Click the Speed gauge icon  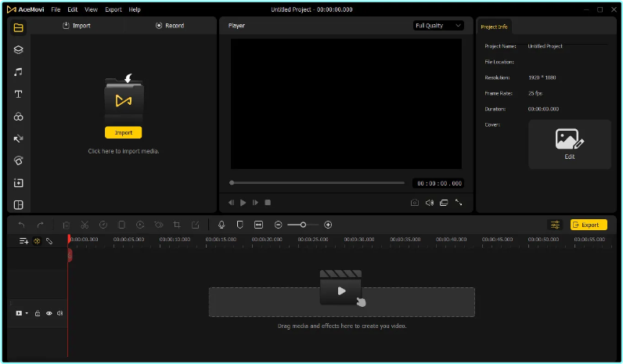(103, 225)
